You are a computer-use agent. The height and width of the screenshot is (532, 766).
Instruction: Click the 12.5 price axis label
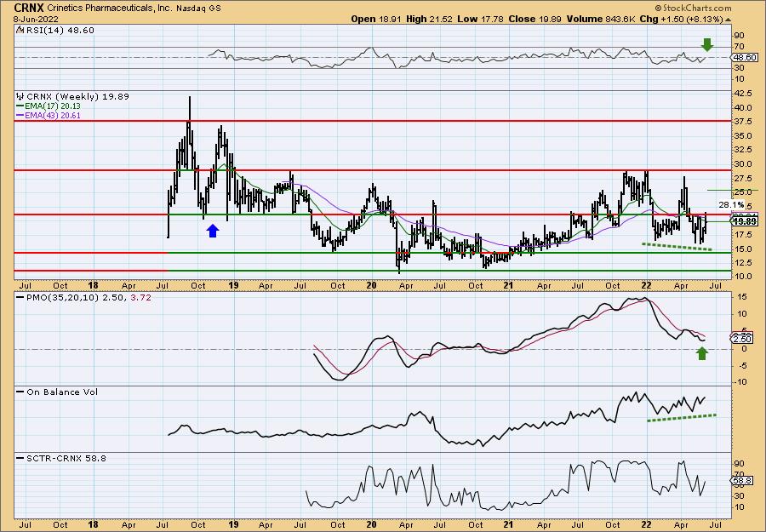tap(743, 263)
